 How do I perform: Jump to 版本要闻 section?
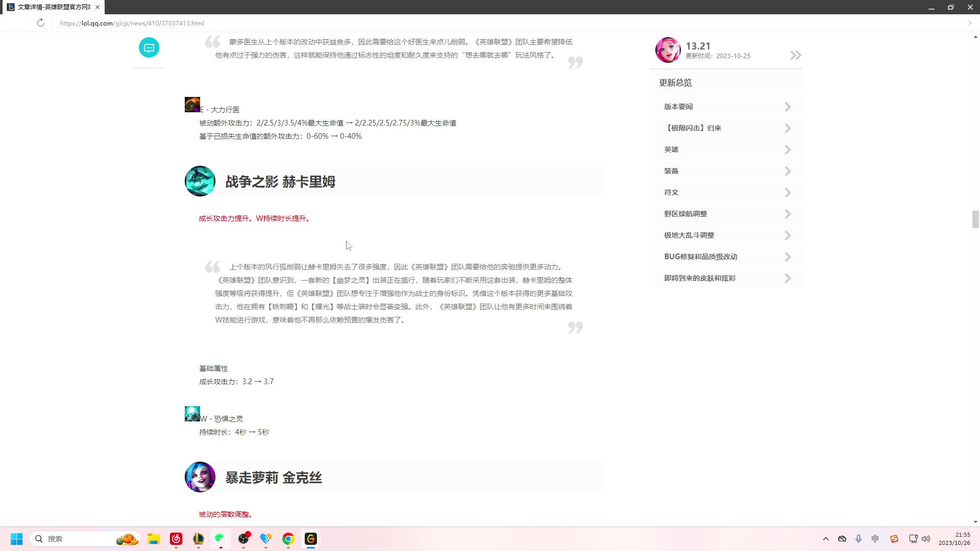pos(726,107)
